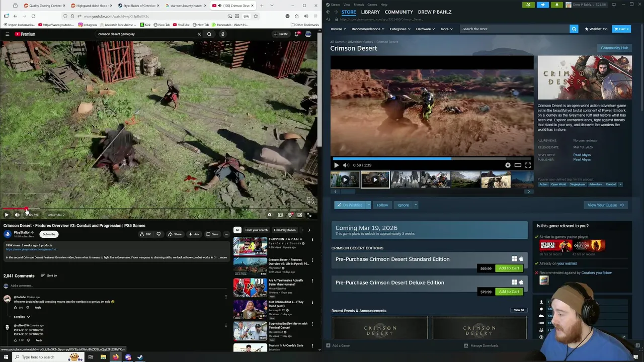The image size is (644, 362).
Task: Share the YouTube video
Action: pyautogui.click(x=175, y=234)
